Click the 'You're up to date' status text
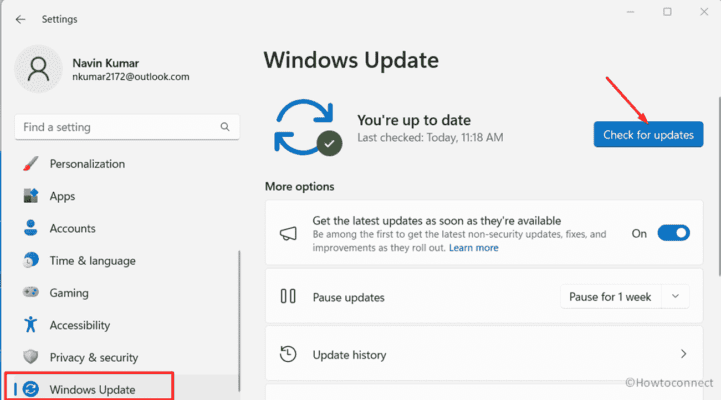This screenshot has width=721, height=400. point(414,120)
